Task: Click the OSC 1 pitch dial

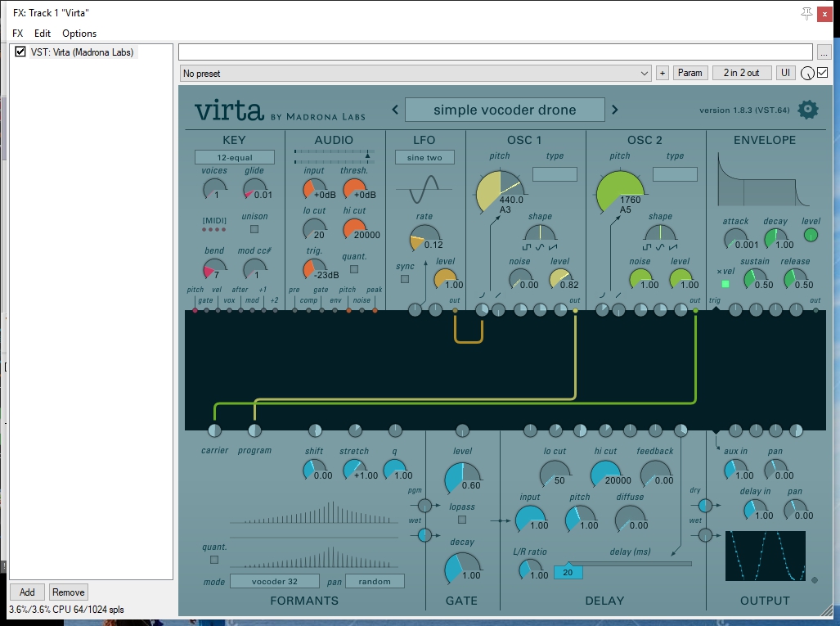Action: pyautogui.click(x=499, y=191)
